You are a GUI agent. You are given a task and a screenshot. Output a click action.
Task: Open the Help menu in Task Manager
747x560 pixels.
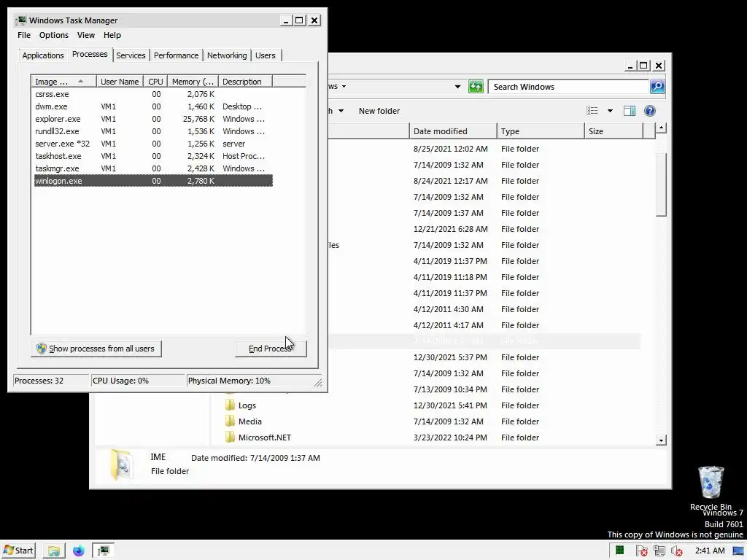click(x=112, y=35)
